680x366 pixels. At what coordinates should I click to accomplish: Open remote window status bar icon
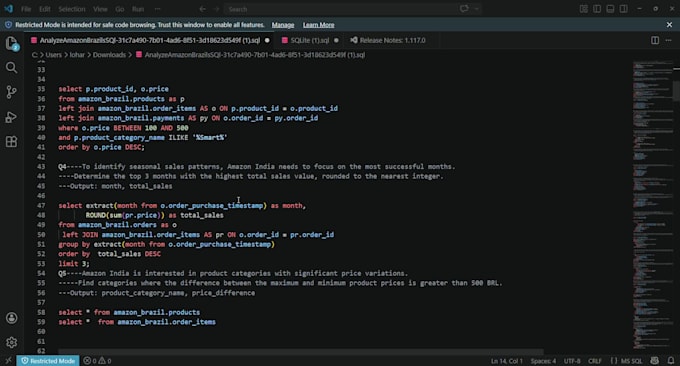8,361
